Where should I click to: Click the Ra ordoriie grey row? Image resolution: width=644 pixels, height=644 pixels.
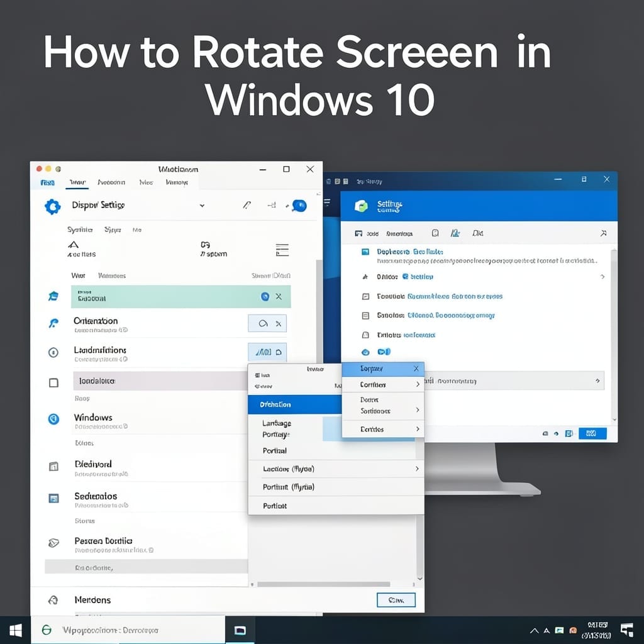click(146, 567)
